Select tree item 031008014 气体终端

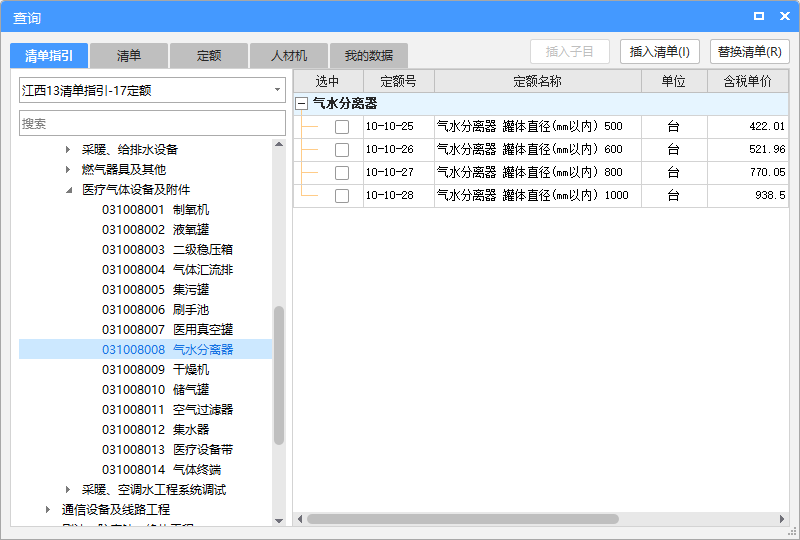pyautogui.click(x=161, y=470)
